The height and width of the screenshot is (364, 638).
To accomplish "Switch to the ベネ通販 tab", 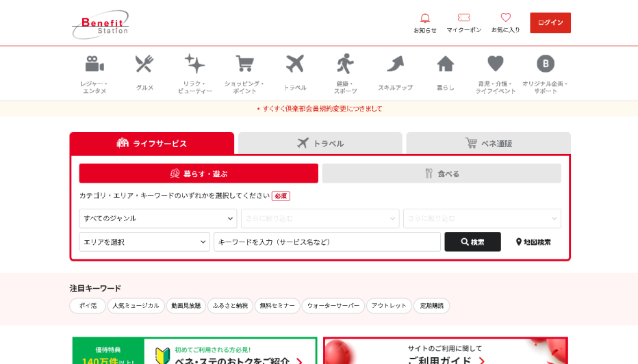I will coord(488,143).
